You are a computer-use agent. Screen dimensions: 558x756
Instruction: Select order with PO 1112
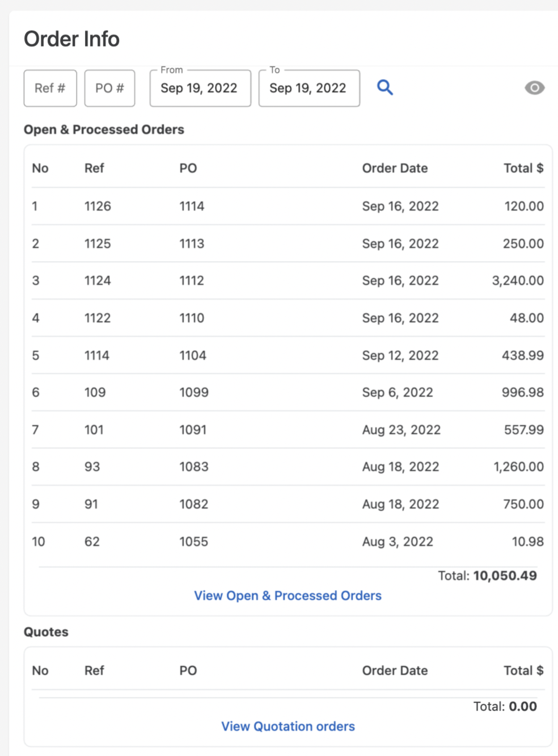pyautogui.click(x=192, y=280)
